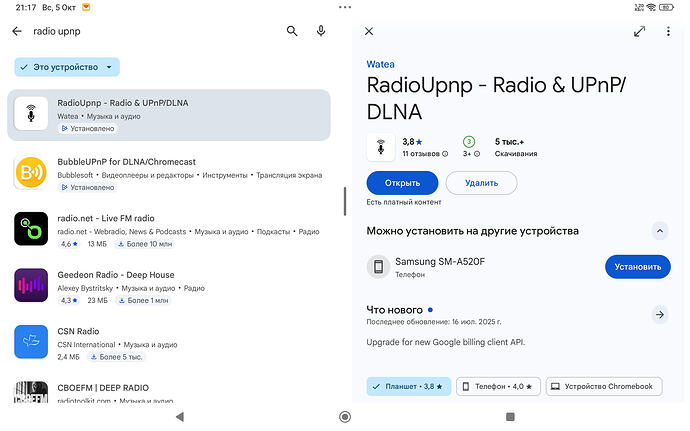Install on Samsung SM-A520F with 'Установить'
Screen dimensions: 690x431
(638, 267)
